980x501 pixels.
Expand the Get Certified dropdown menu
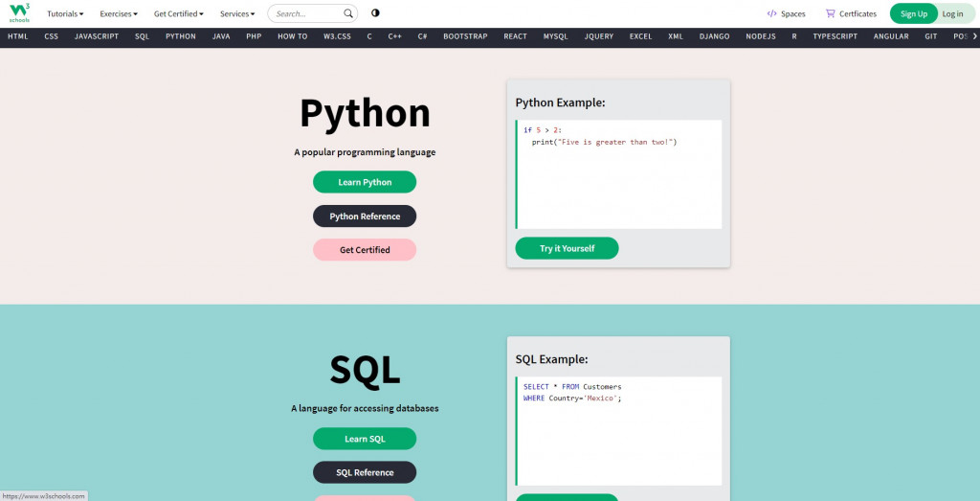coord(179,13)
